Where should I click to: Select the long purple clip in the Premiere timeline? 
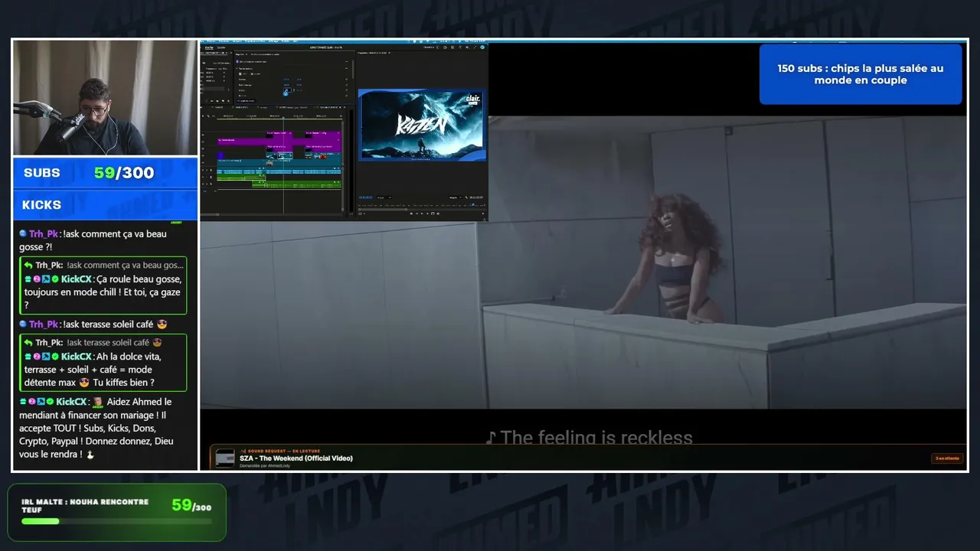click(279, 142)
